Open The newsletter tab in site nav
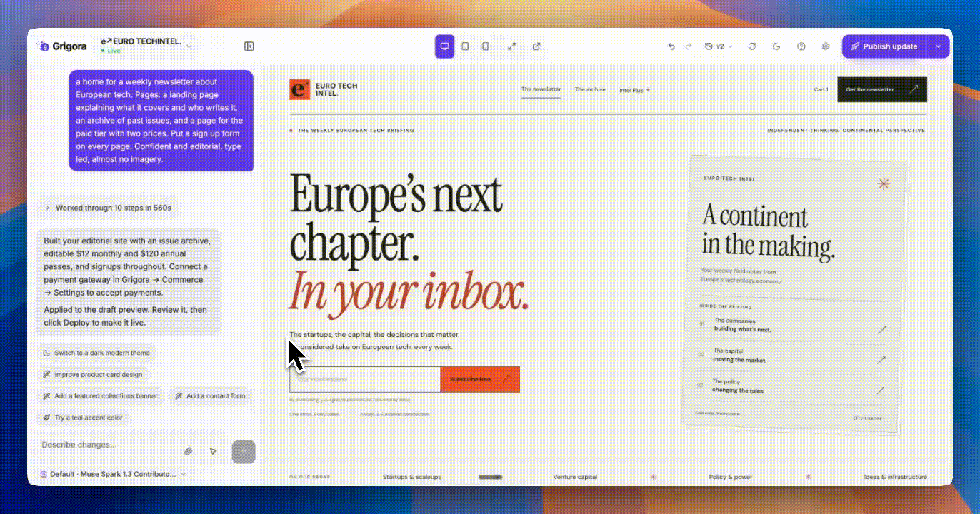Image resolution: width=980 pixels, height=514 pixels. pos(541,90)
